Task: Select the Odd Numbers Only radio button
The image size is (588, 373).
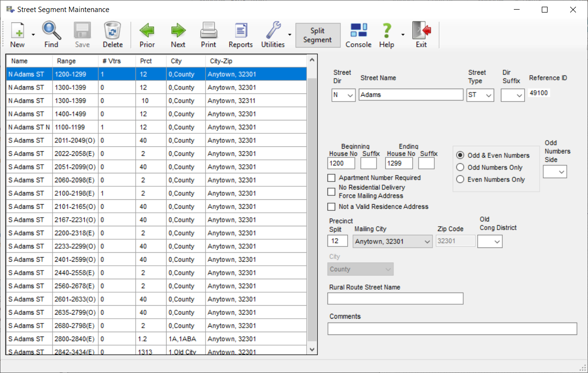Action: [460, 167]
